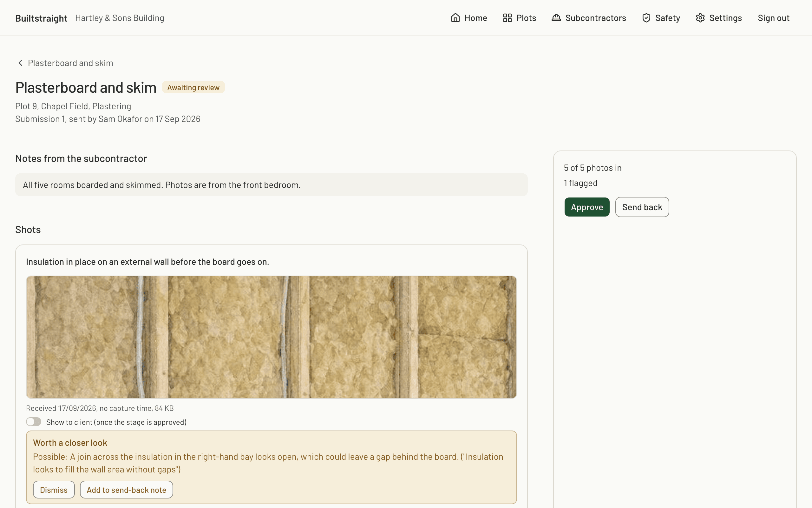Add the flag to send-back note
812x508 pixels.
127,490
